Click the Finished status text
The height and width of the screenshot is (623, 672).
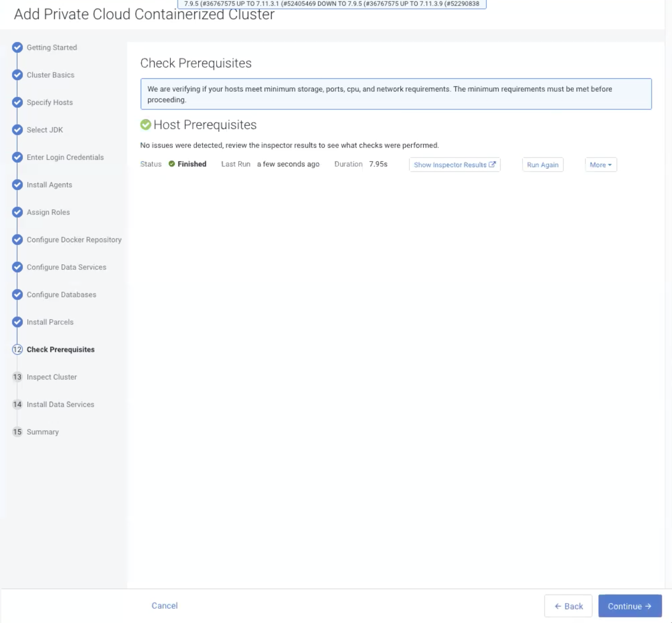[x=192, y=164]
